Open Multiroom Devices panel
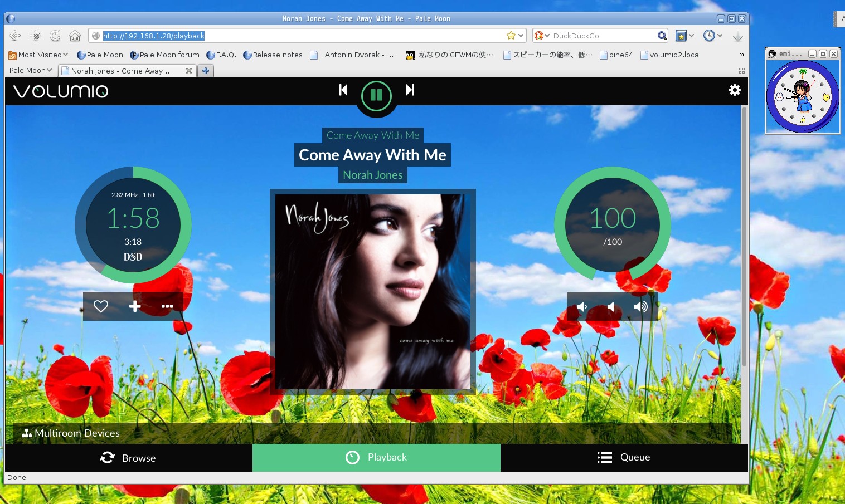 pyautogui.click(x=71, y=433)
